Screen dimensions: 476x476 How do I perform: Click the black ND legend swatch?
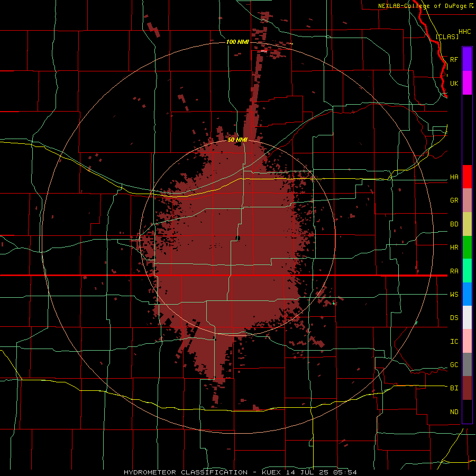pos(467,411)
